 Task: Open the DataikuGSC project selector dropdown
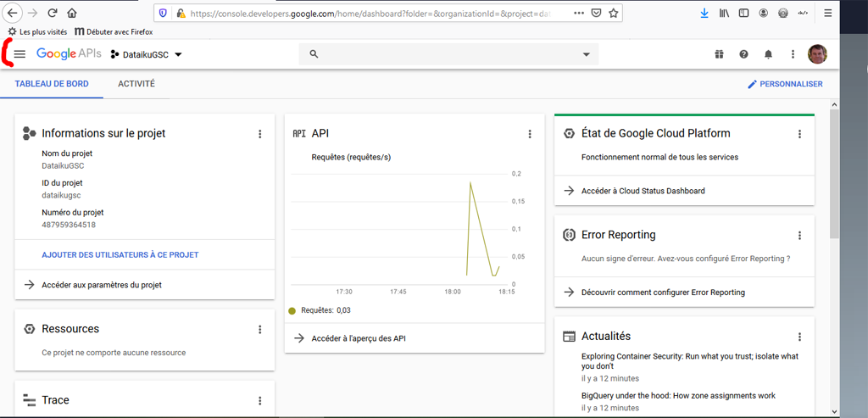tap(147, 54)
